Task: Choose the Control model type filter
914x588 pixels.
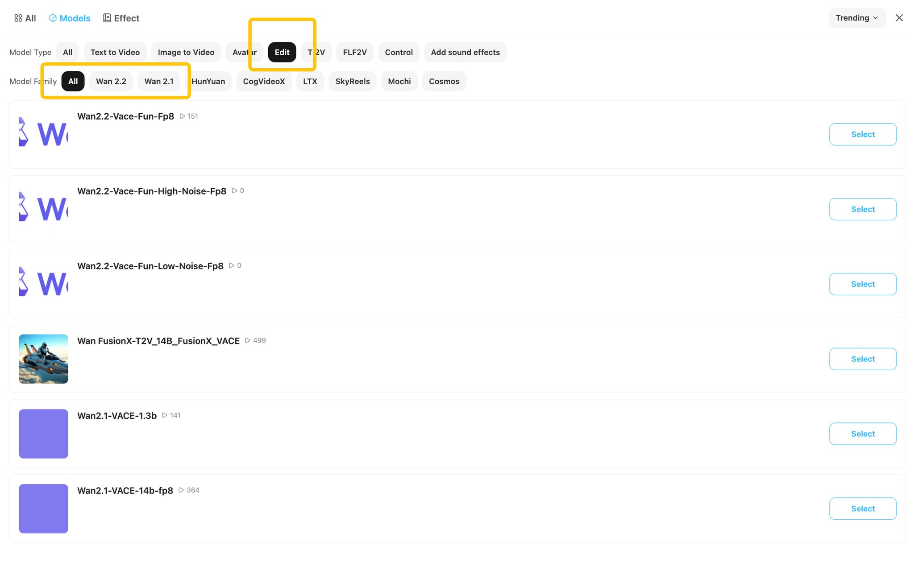Action: coord(399,52)
